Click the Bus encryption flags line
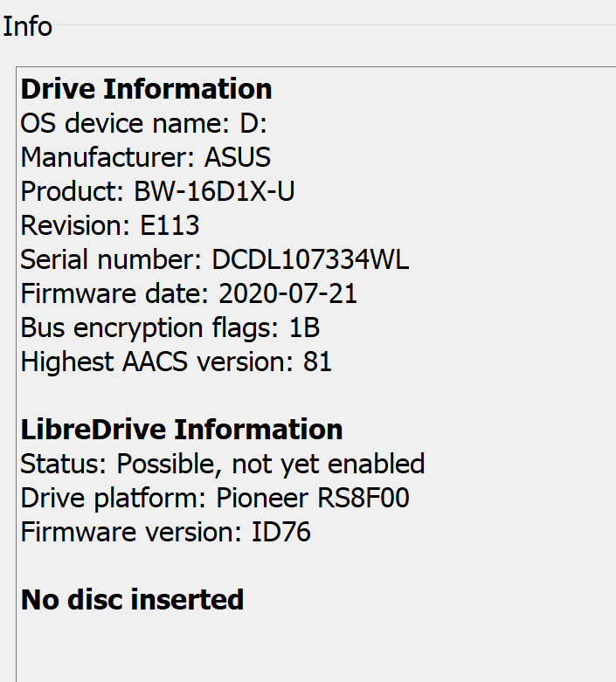Screen dimensions: 616x682 click(x=170, y=327)
